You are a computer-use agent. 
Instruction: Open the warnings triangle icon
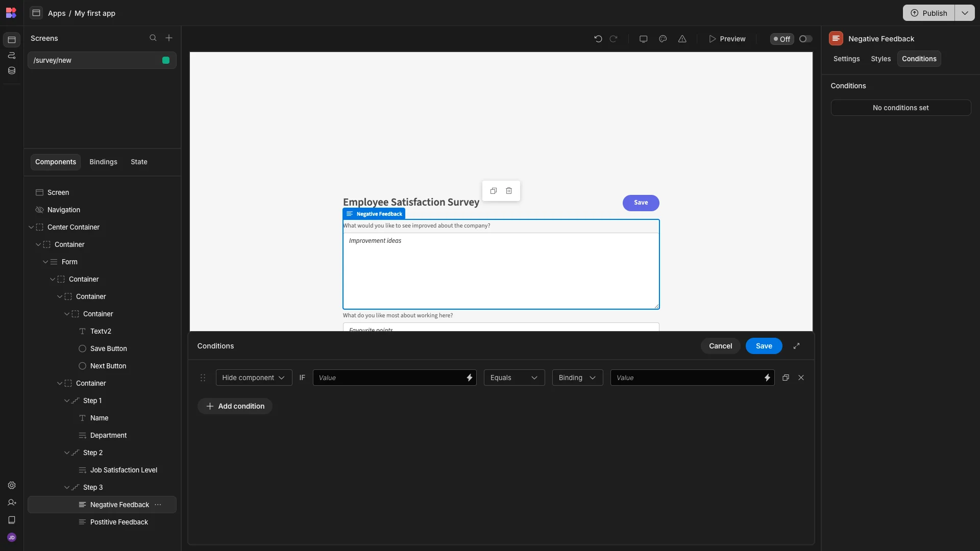tap(682, 39)
